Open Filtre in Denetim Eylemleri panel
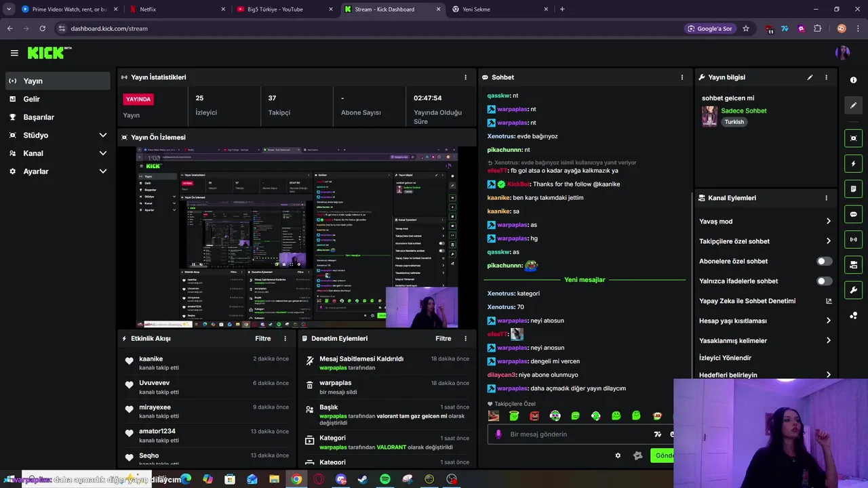The width and height of the screenshot is (868, 488). pos(443,338)
